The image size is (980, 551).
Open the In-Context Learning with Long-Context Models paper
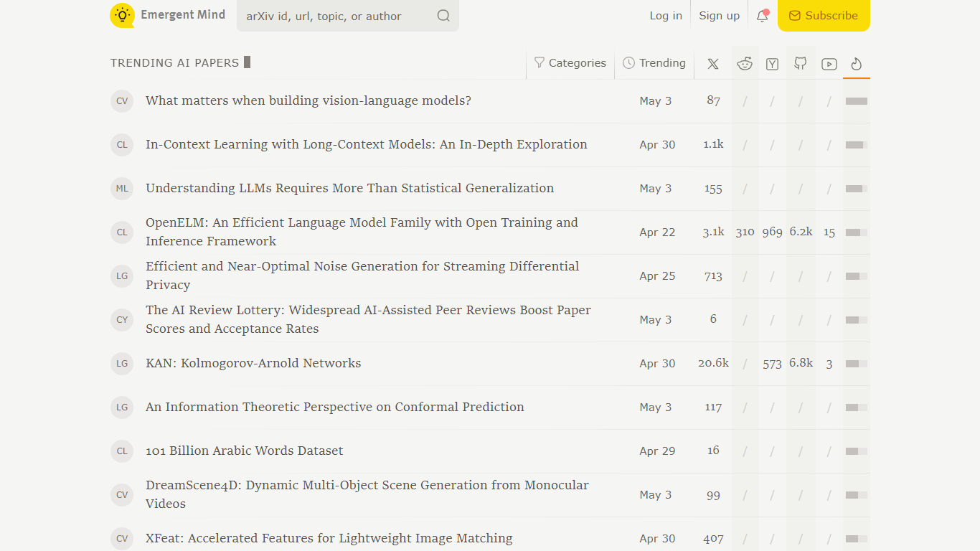pos(367,144)
